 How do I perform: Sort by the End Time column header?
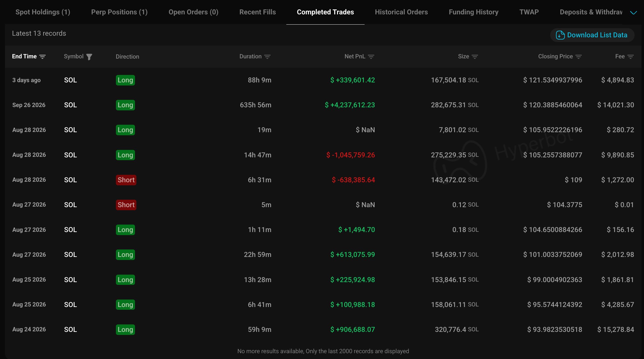click(x=24, y=56)
